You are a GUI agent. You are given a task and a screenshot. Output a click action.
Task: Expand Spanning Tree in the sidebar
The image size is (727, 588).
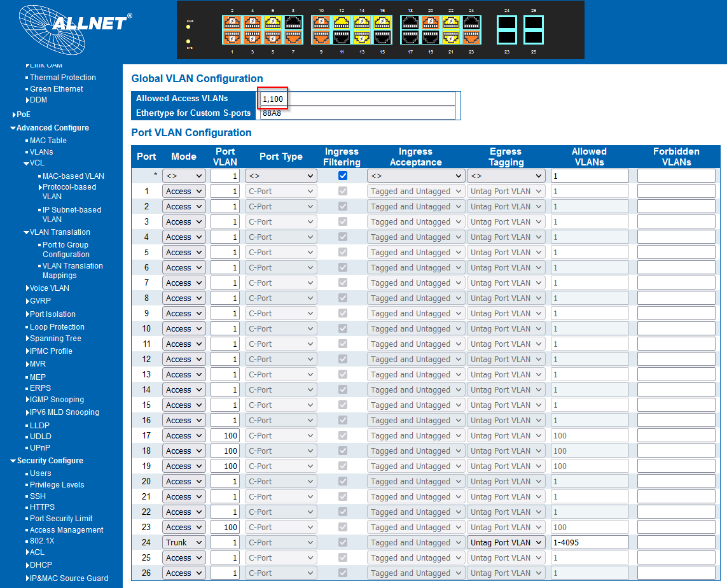[55, 339]
